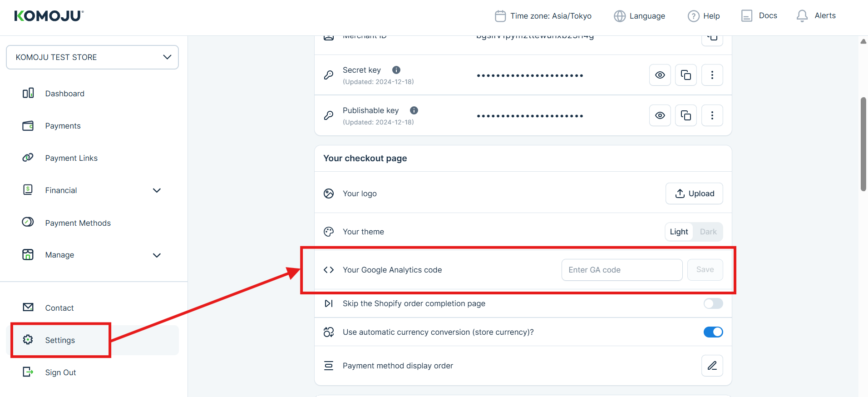Switch checkout theme to Dark
Screen dimensions: 868x397
[708, 232]
